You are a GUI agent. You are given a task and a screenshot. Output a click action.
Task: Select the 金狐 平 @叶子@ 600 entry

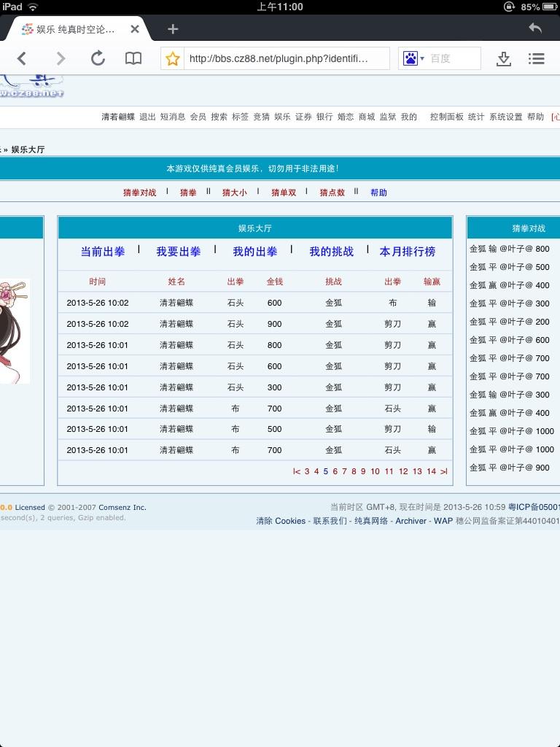(510, 340)
